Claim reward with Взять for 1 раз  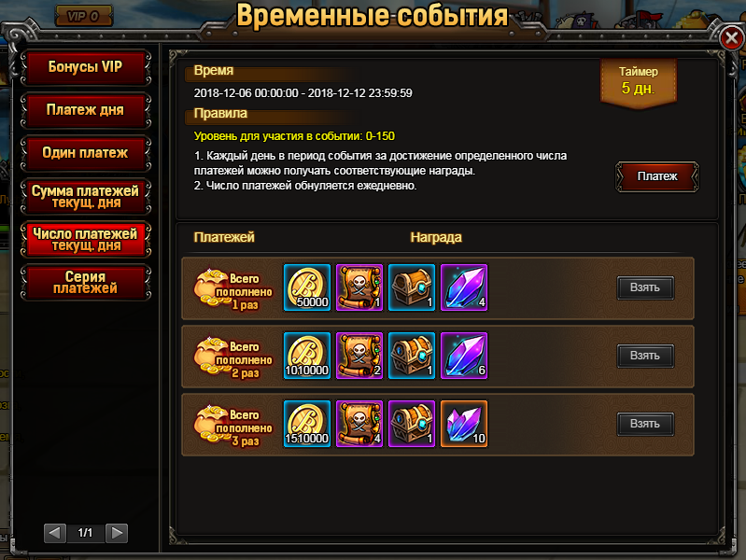645,287
